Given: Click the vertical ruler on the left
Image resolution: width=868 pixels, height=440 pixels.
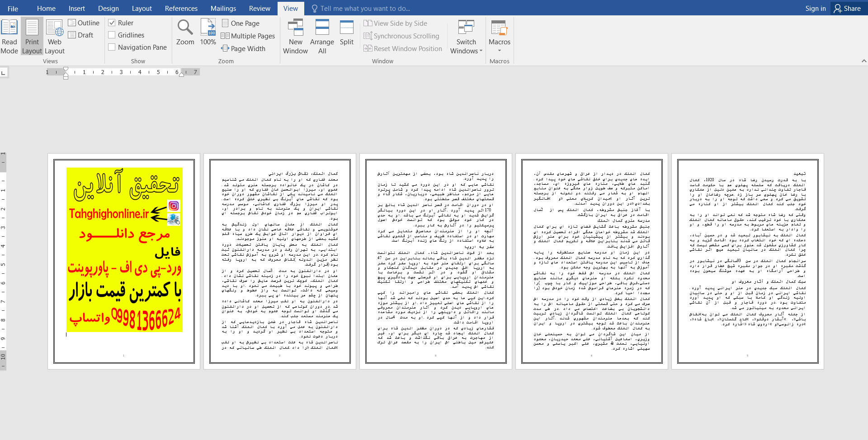Looking at the screenshot, I should click(x=3, y=261).
